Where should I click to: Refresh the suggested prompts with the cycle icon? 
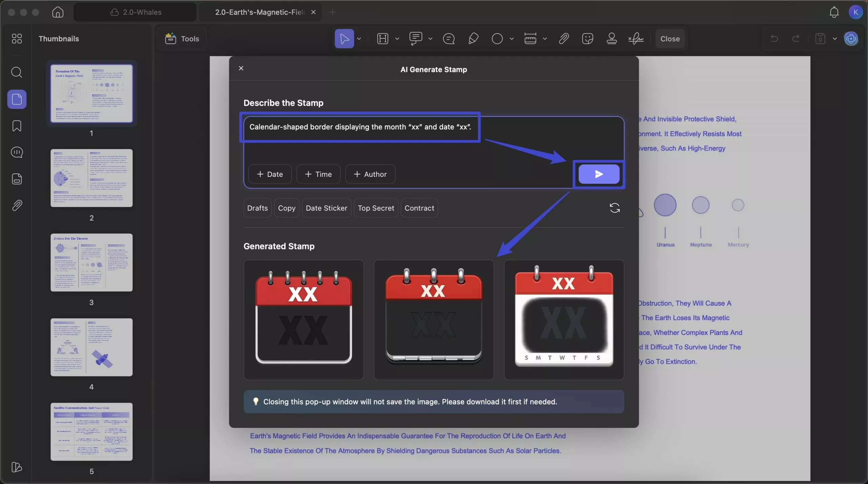click(614, 208)
